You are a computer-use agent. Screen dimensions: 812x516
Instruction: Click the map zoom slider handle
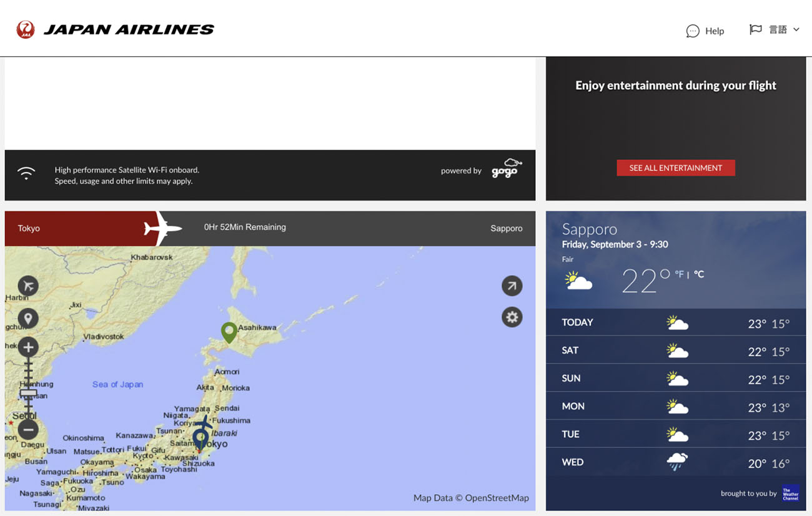tap(28, 393)
